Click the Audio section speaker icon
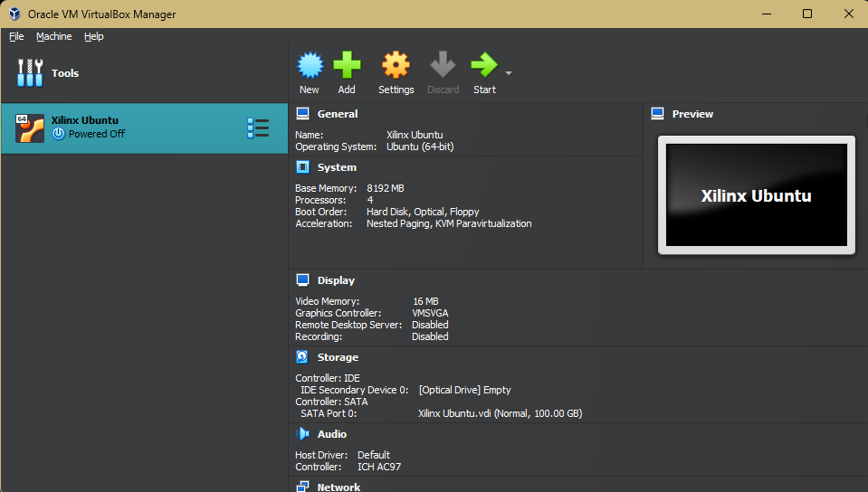The height and width of the screenshot is (492, 868). [303, 434]
